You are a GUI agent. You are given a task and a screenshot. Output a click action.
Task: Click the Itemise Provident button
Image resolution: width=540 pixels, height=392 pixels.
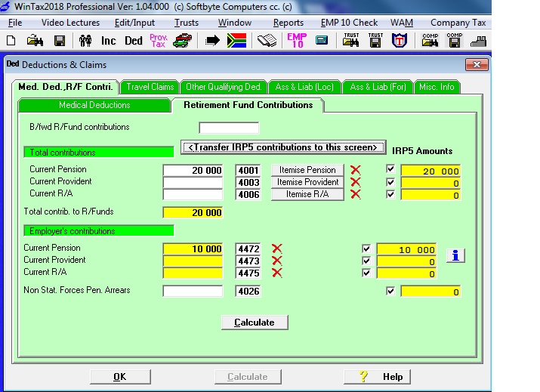coord(307,182)
